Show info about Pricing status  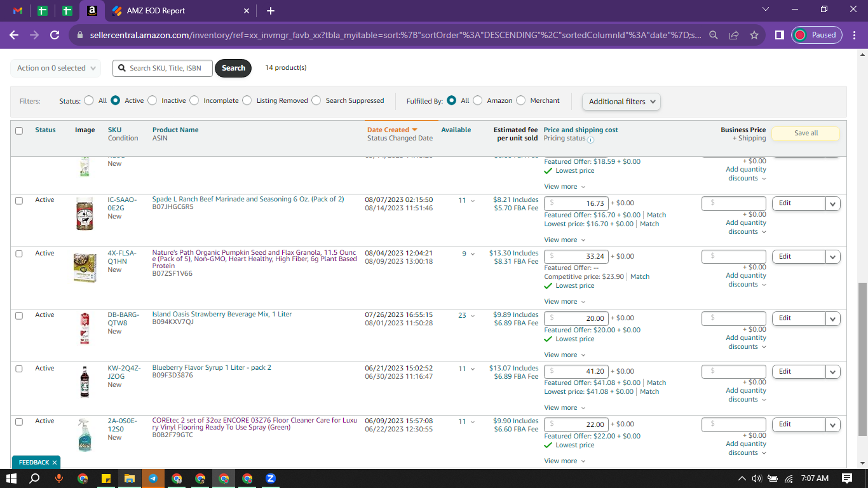click(590, 140)
